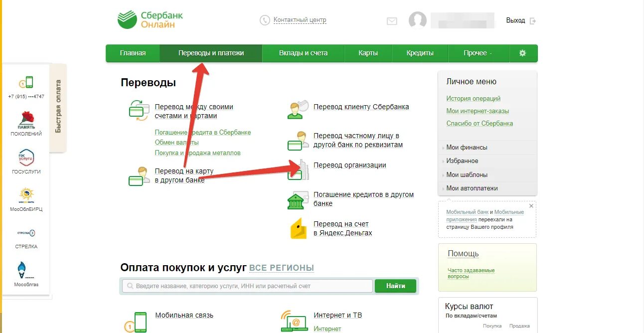This screenshot has width=644, height=333.
Task: Open Спасибо от Сбербанка link
Action: coord(480,124)
